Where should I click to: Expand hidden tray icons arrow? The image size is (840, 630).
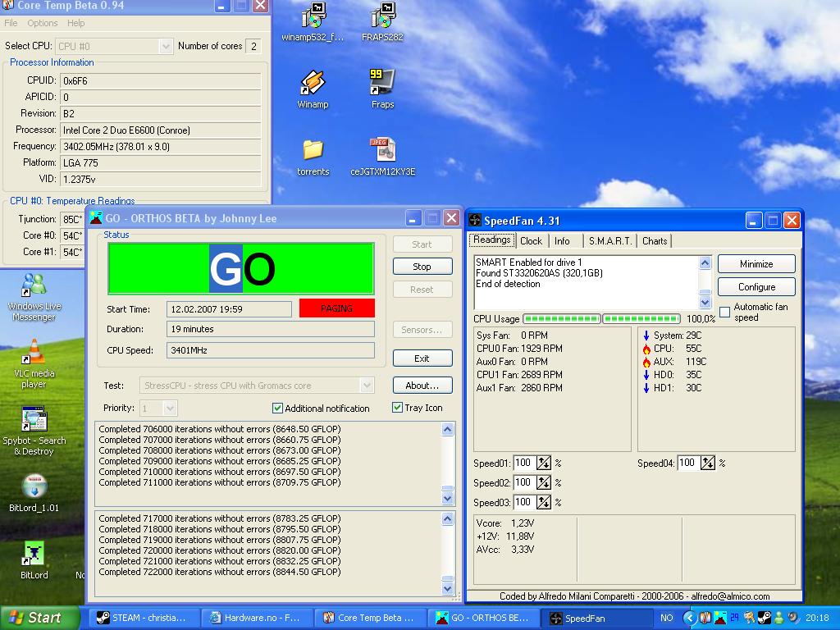click(x=690, y=618)
